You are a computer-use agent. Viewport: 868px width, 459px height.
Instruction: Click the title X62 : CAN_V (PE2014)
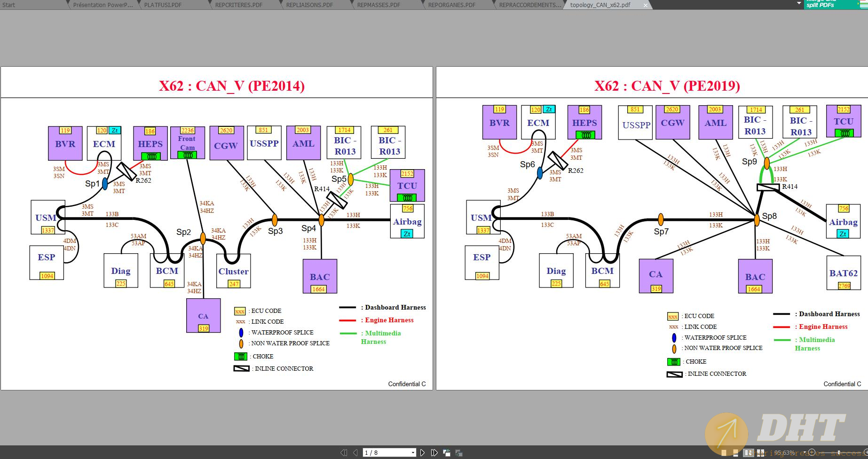(x=231, y=86)
